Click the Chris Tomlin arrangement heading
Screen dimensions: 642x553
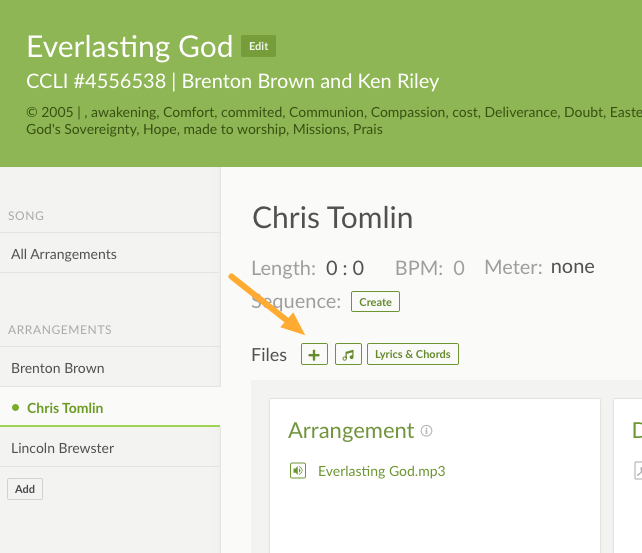pos(332,217)
